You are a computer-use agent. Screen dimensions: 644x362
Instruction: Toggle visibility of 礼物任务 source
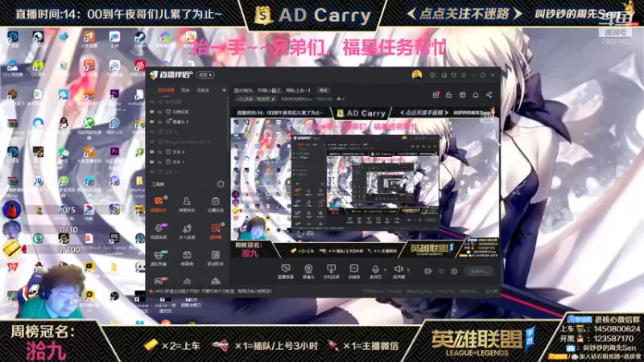pos(152,112)
